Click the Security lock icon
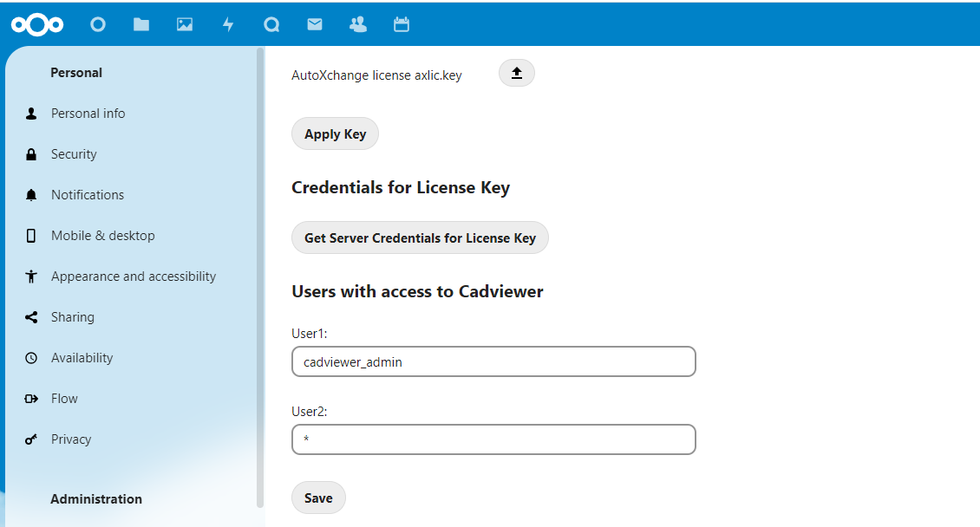Image resolution: width=980 pixels, height=527 pixels. 31,154
